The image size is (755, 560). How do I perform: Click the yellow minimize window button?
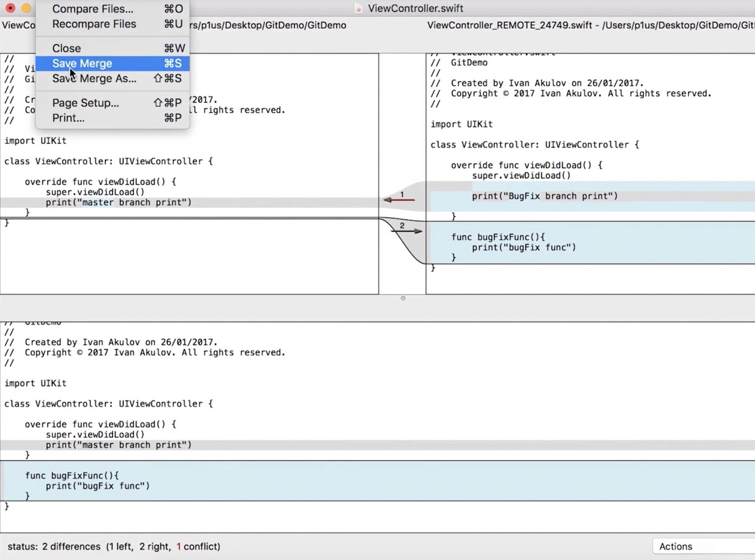[26, 8]
